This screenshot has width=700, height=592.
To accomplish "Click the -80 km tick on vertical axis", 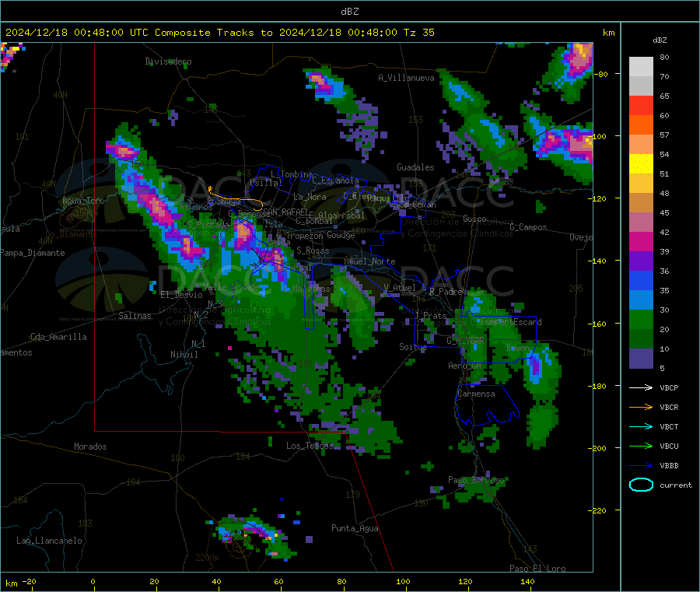I will coord(601,74).
